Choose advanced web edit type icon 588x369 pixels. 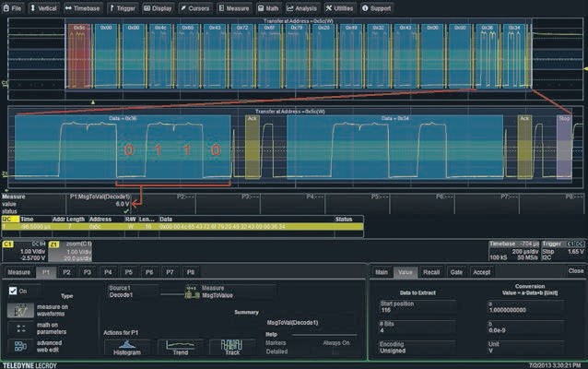pos(20,346)
